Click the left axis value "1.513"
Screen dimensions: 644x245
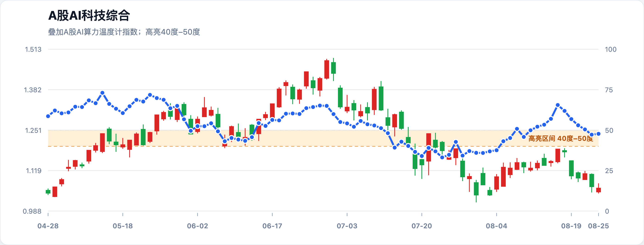(x=33, y=49)
